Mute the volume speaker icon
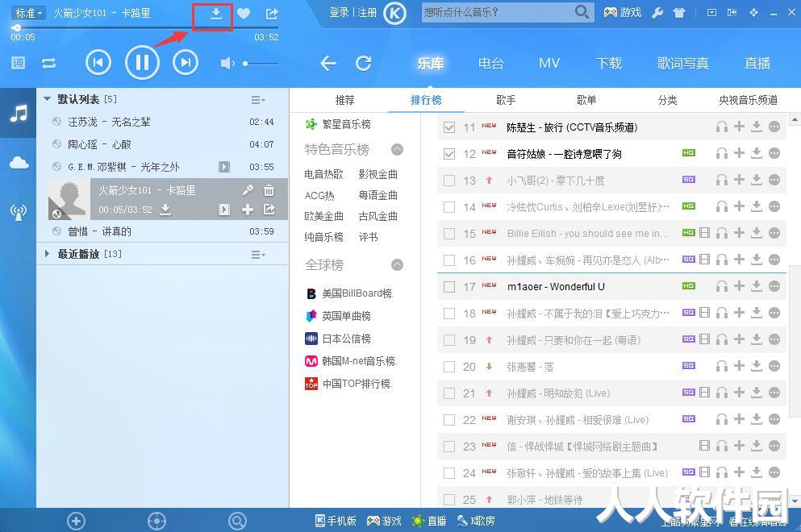 pyautogui.click(x=227, y=64)
